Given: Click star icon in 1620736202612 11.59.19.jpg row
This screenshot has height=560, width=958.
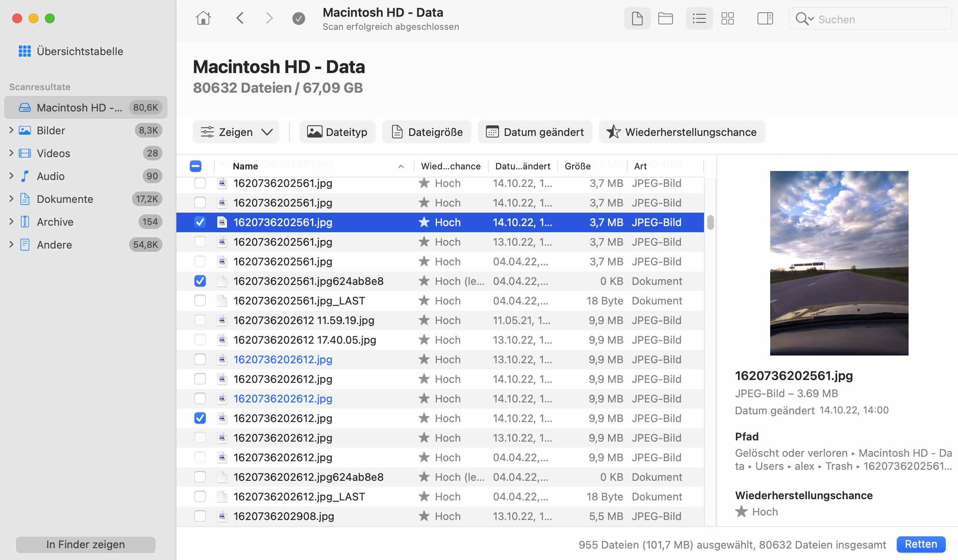Looking at the screenshot, I should pos(424,320).
